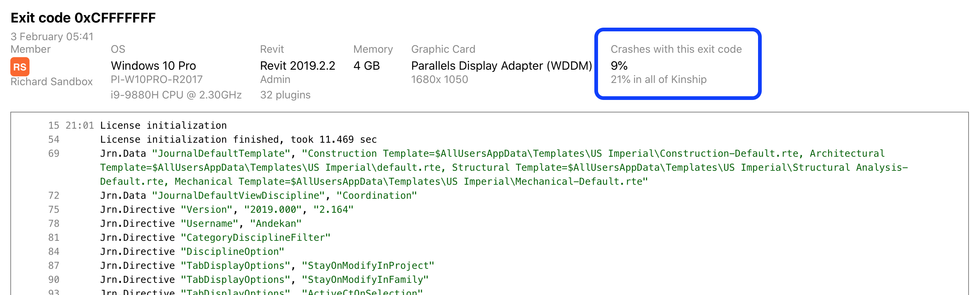Click the Windows 10 Pro OS value

coord(153,66)
